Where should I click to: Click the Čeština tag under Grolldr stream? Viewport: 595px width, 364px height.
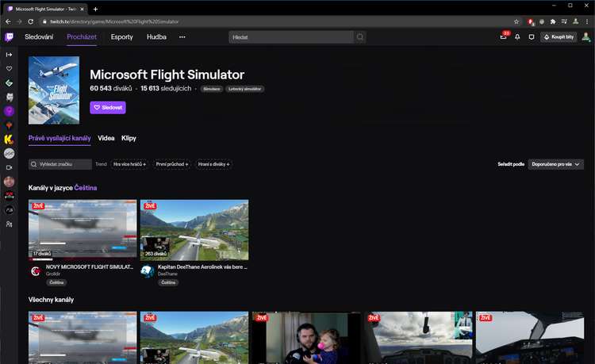(x=56, y=282)
